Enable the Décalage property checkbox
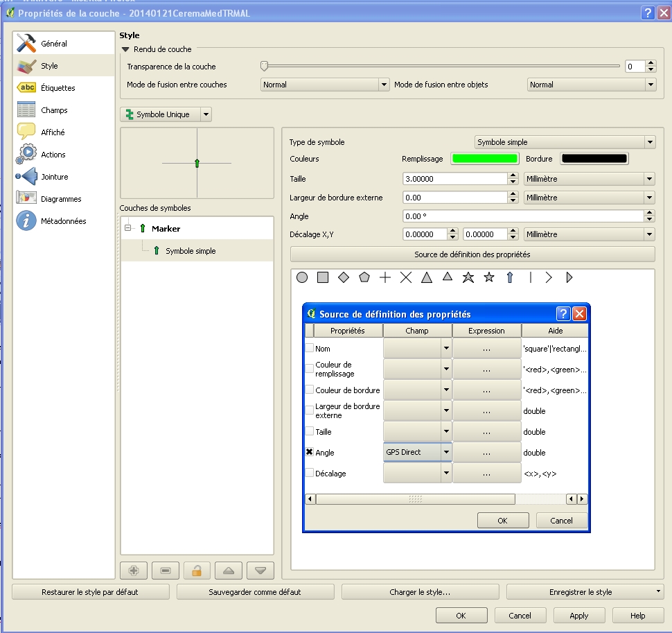672x633 pixels. point(310,473)
